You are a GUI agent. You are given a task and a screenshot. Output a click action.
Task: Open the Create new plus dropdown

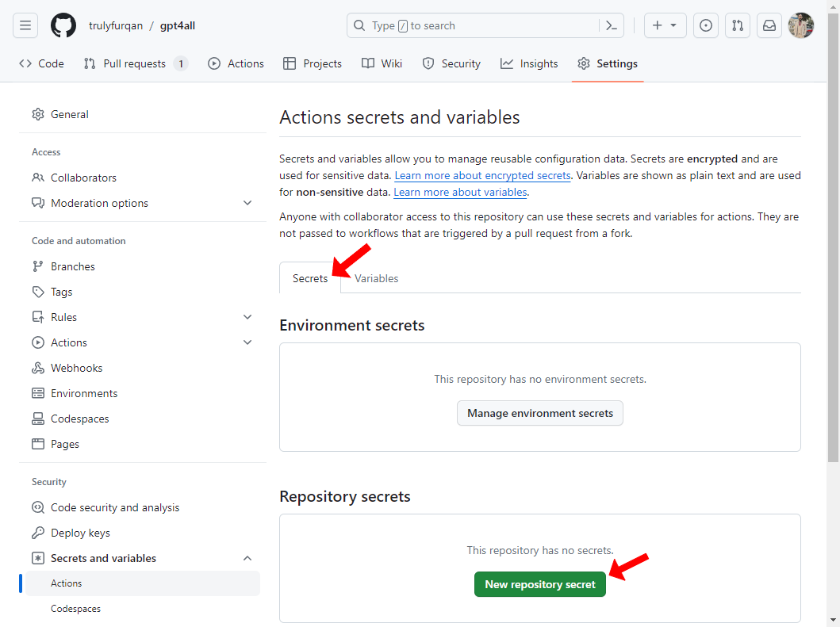665,25
